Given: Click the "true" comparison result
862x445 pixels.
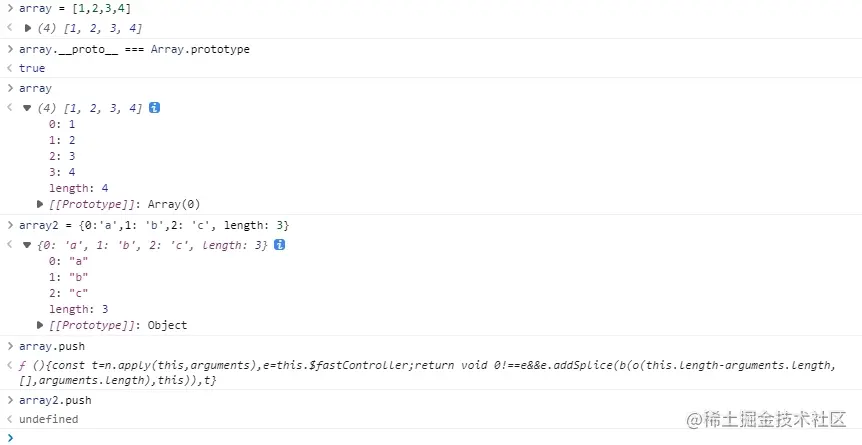Looking at the screenshot, I should tap(32, 68).
